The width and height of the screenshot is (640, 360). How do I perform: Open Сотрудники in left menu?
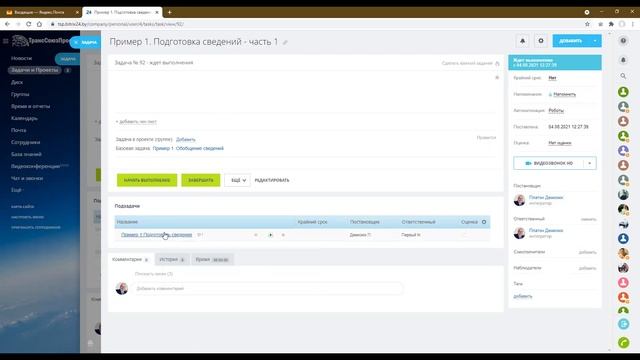(x=25, y=142)
